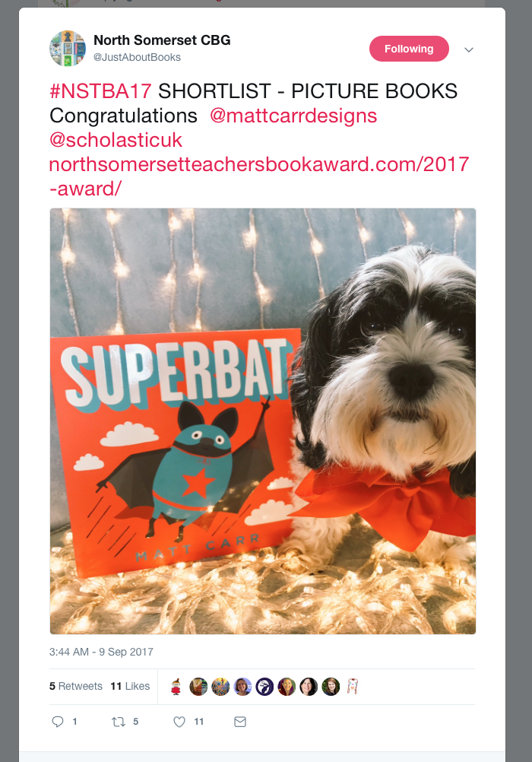Image resolution: width=532 pixels, height=762 pixels.
Task: Toggle the Following button
Action: tap(409, 49)
